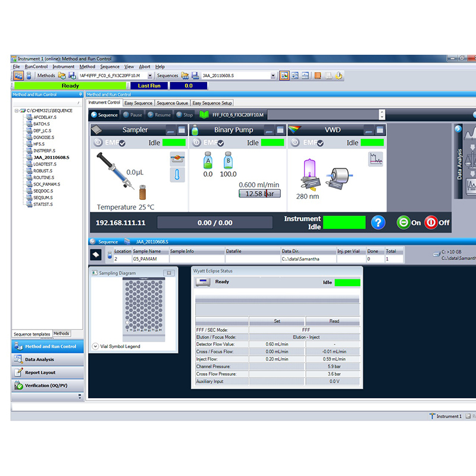The image size is (476, 476).
Task: Open the Verification (OQ/PV) view
Action: (x=48, y=386)
